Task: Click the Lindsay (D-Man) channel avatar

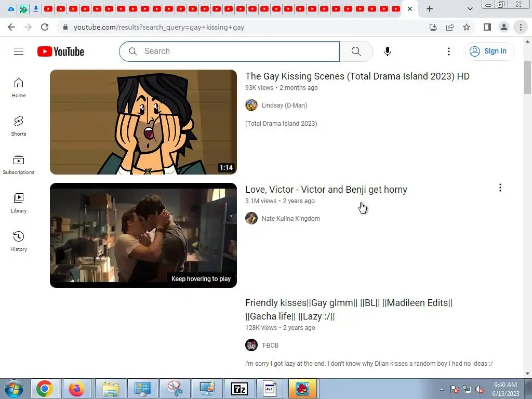Action: (x=251, y=105)
